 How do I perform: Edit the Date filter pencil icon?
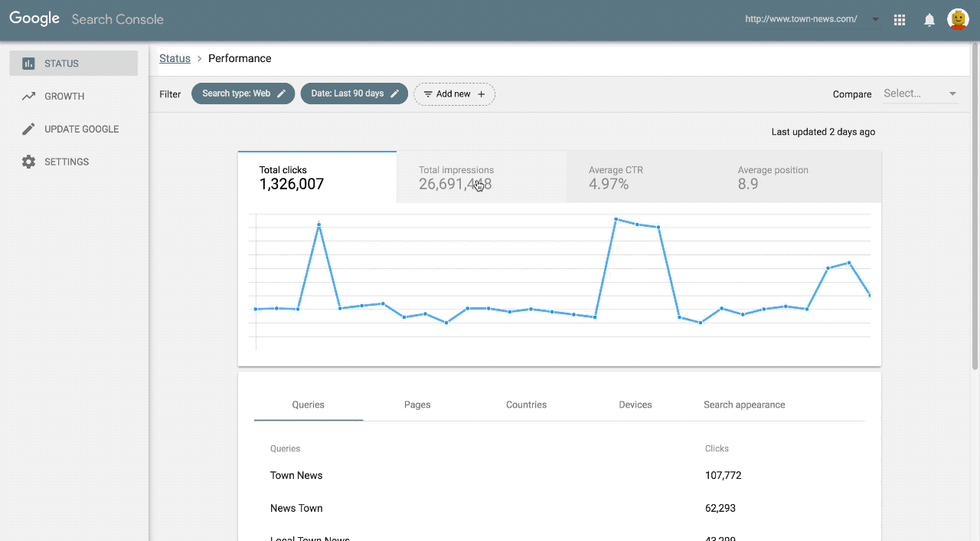[395, 93]
